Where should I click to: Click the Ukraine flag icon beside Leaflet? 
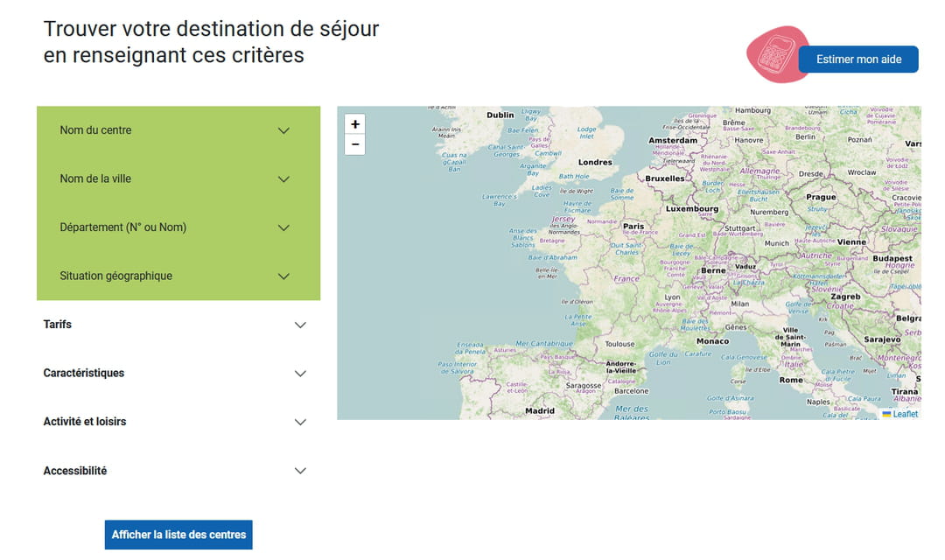pyautogui.click(x=886, y=414)
